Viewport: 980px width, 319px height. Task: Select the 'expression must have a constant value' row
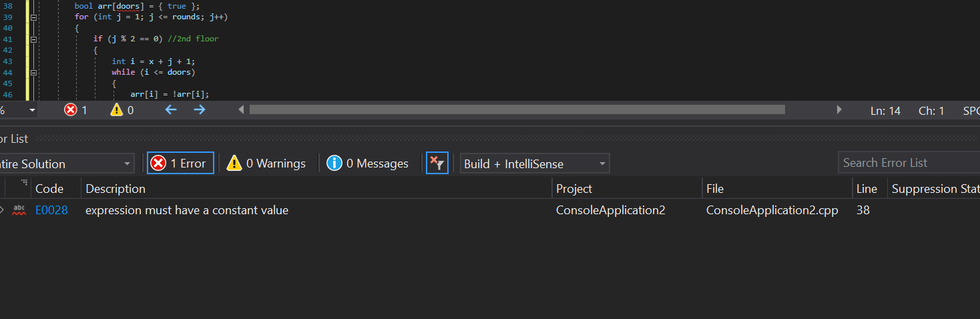click(x=187, y=210)
